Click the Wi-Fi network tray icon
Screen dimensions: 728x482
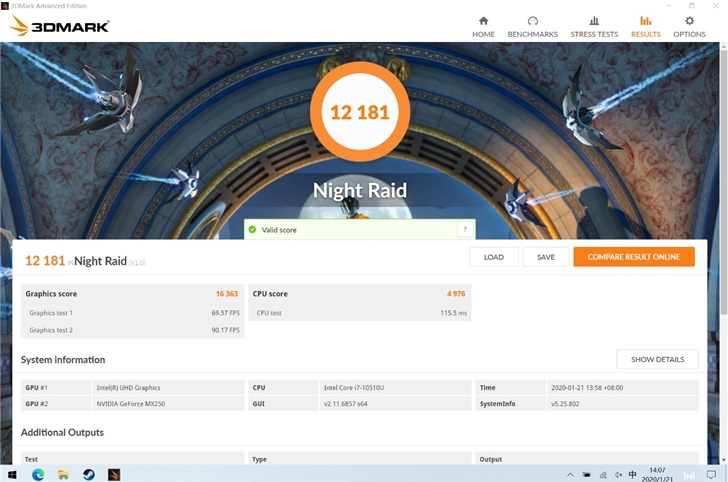[x=603, y=475]
